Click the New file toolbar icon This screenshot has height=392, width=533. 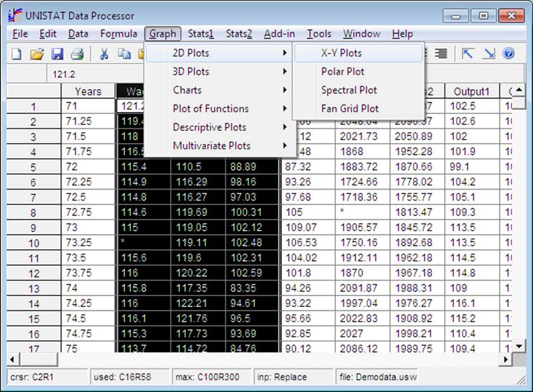click(17, 54)
